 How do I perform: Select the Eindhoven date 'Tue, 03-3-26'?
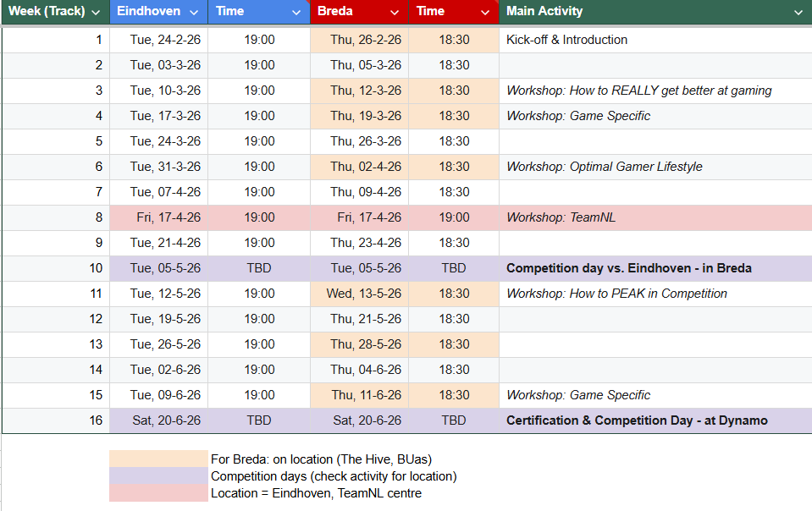click(x=159, y=65)
